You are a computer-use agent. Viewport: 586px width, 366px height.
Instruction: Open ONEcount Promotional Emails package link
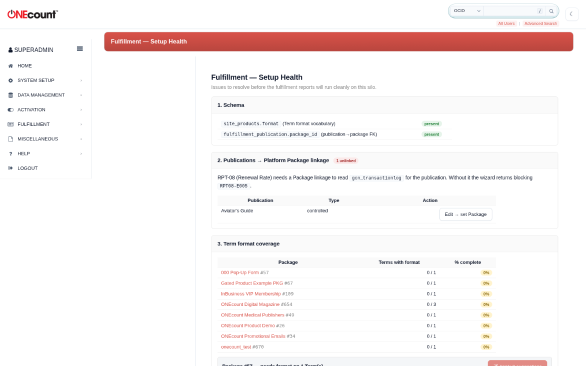tap(253, 336)
